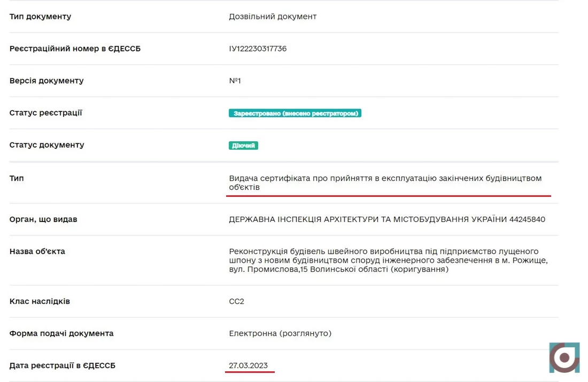The image size is (588, 382).
Task: Click the green 'Зареєстровано (внесено реєстратором)' status badge
Action: [x=295, y=113]
